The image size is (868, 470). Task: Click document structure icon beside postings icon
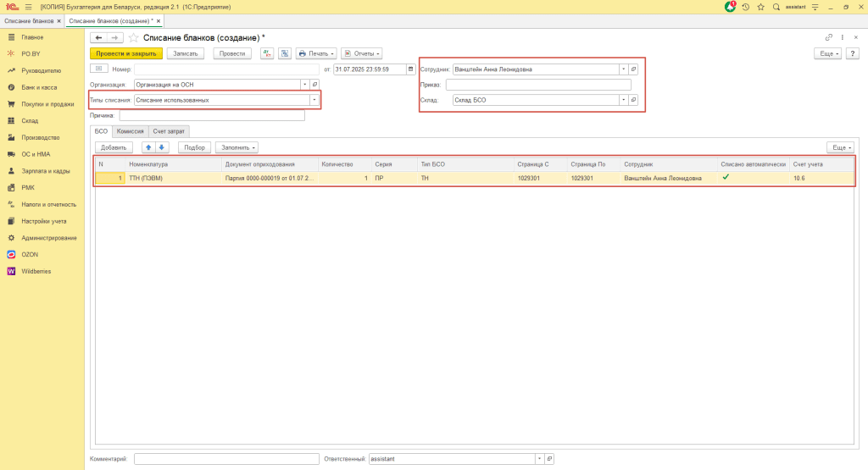[x=285, y=53]
